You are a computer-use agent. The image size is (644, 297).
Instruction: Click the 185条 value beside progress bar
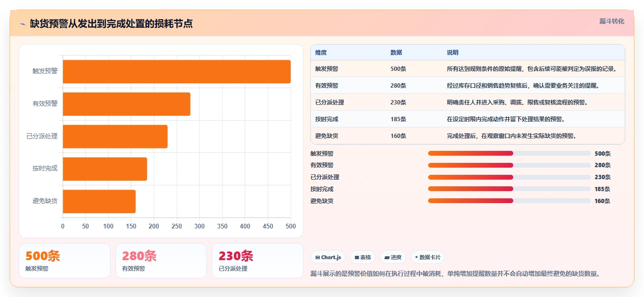[602, 189]
